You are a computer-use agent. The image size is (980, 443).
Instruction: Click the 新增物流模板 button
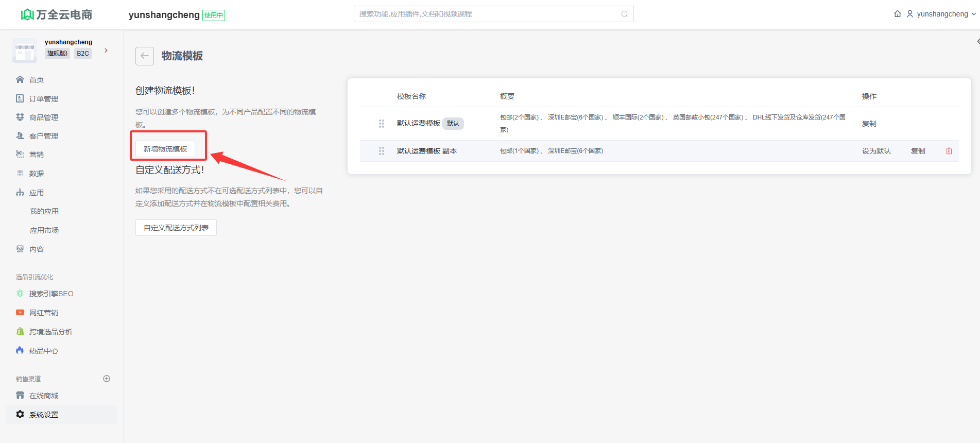[165, 149]
